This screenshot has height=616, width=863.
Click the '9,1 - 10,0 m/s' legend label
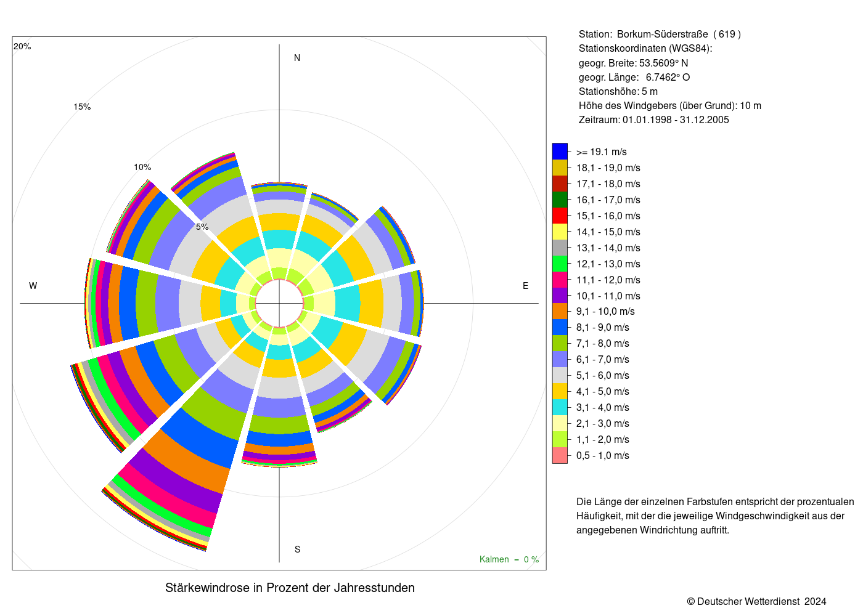tap(605, 312)
